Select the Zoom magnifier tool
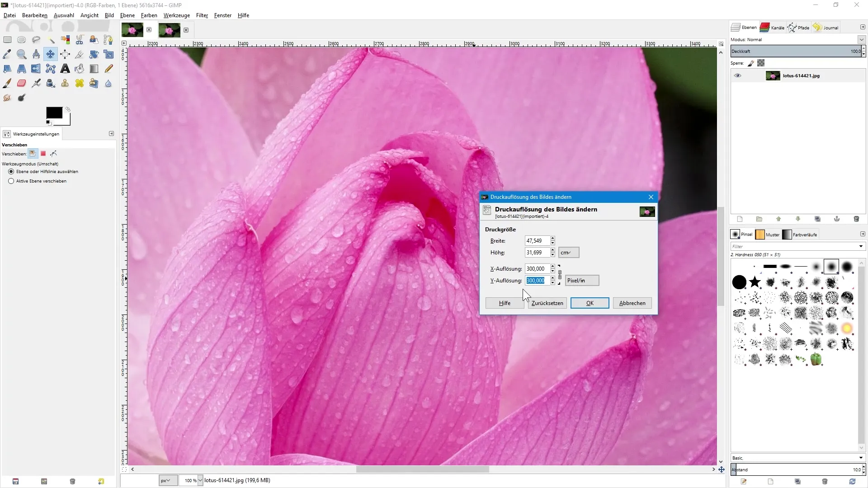 21,54
